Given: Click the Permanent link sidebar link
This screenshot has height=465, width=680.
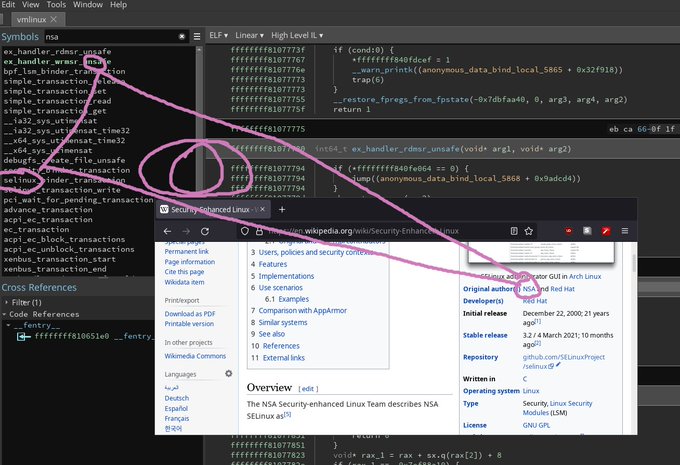Looking at the screenshot, I should click(186, 252).
